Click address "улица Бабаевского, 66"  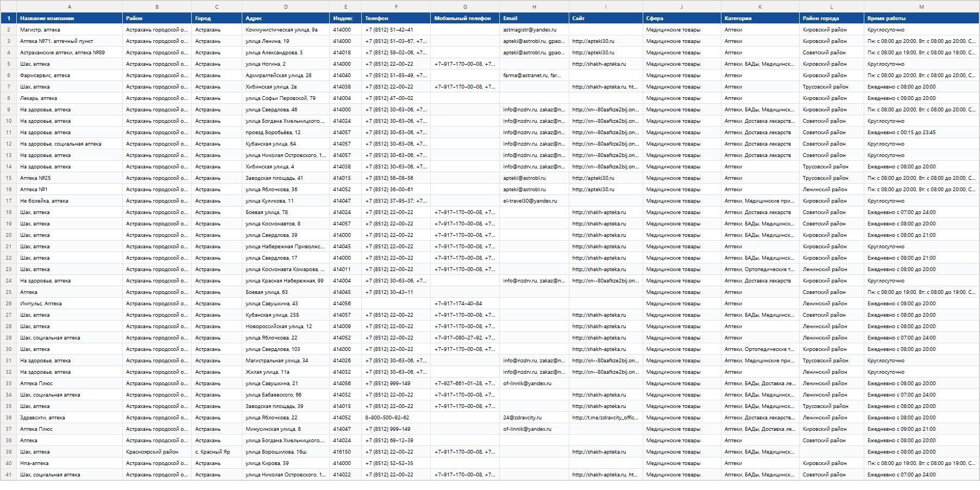pyautogui.click(x=286, y=395)
